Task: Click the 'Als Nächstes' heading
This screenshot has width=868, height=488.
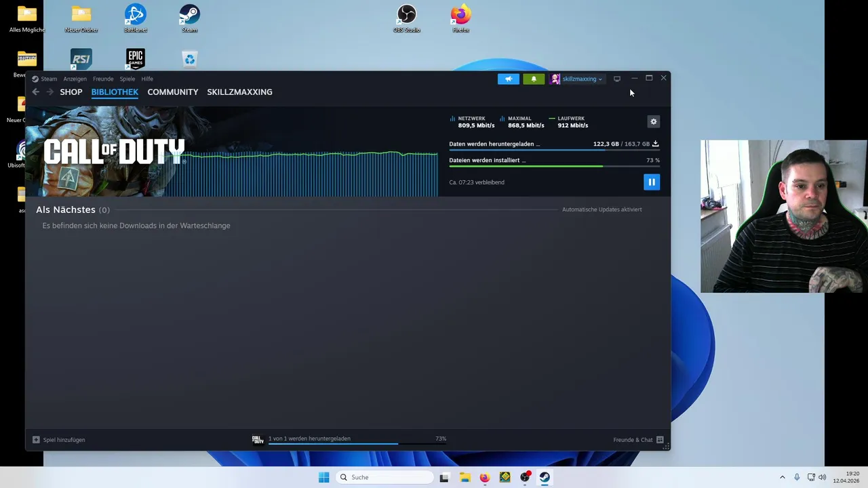Action: click(66, 210)
